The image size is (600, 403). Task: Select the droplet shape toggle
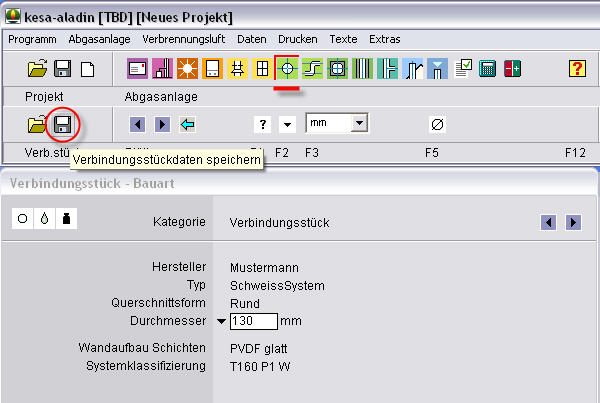(44, 219)
